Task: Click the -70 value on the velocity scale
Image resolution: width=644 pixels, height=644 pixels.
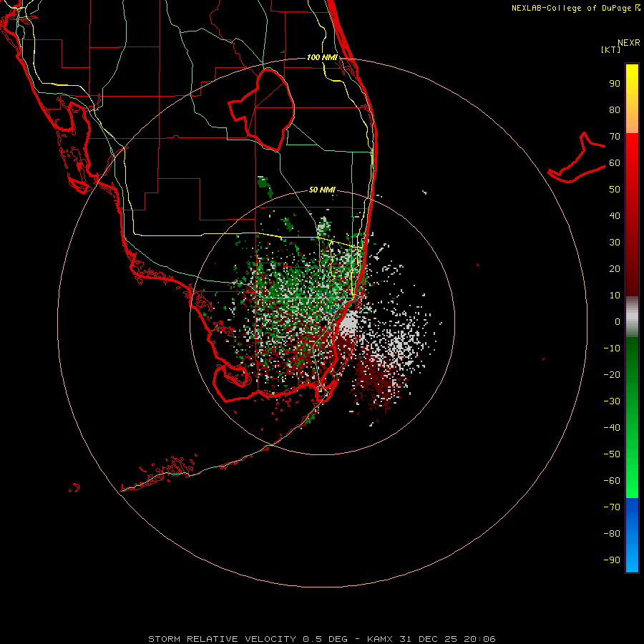Action: pyautogui.click(x=612, y=507)
